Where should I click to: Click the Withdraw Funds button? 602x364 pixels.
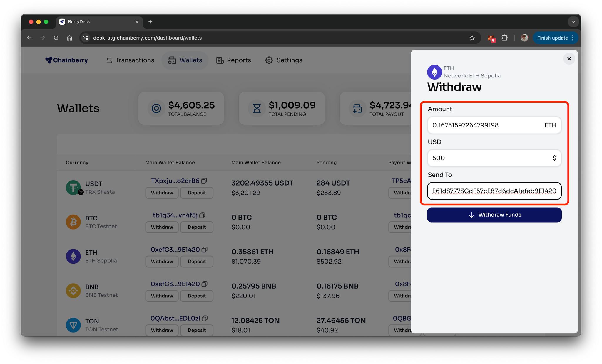coord(494,215)
